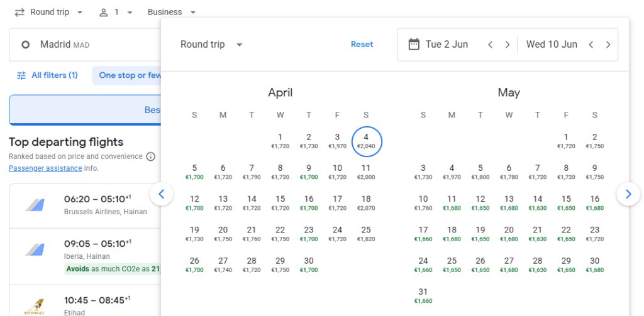Viewport: 644px width, 316px height.
Task: Move return date one day later
Action: click(608, 45)
